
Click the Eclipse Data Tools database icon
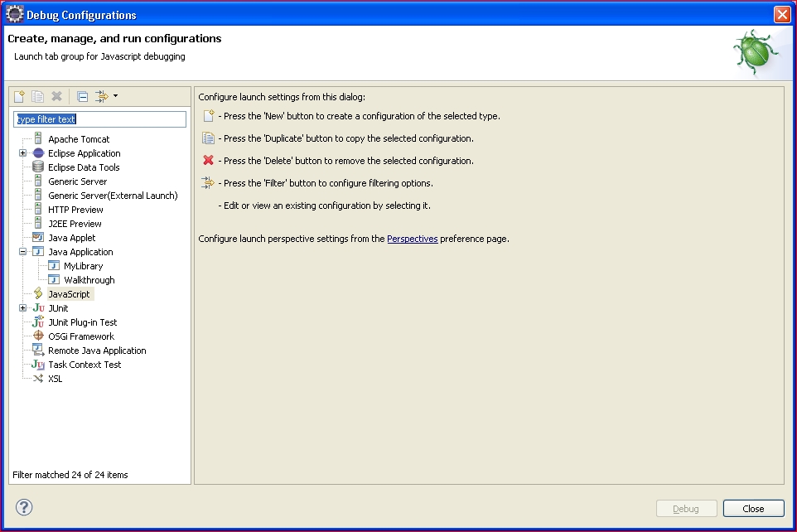pyautogui.click(x=38, y=167)
